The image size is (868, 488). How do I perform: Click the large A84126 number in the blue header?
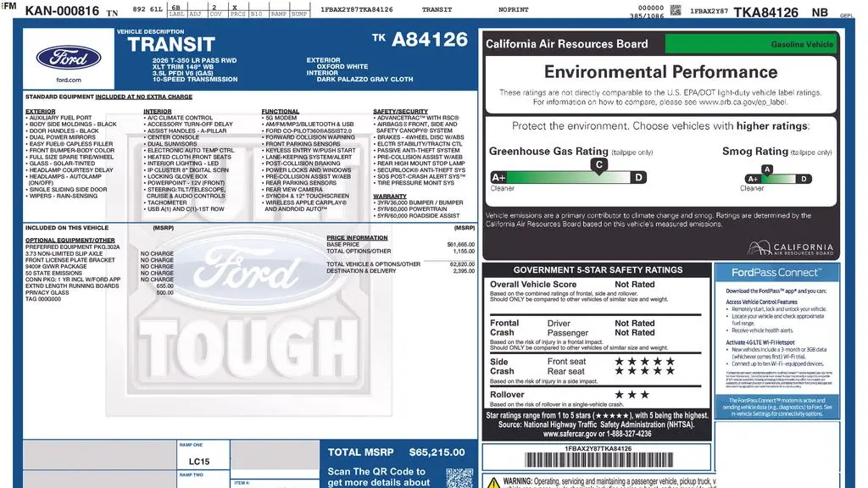(x=430, y=39)
